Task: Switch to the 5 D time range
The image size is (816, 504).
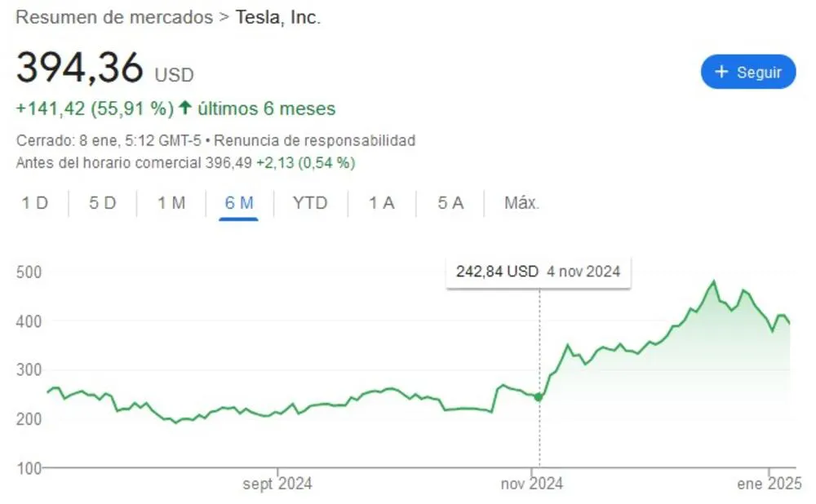Action: tap(101, 202)
